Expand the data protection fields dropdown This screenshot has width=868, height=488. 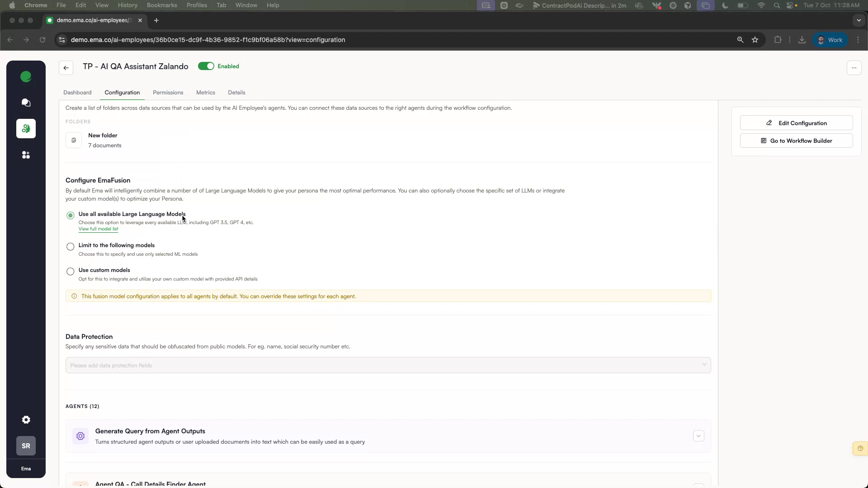pos(704,365)
